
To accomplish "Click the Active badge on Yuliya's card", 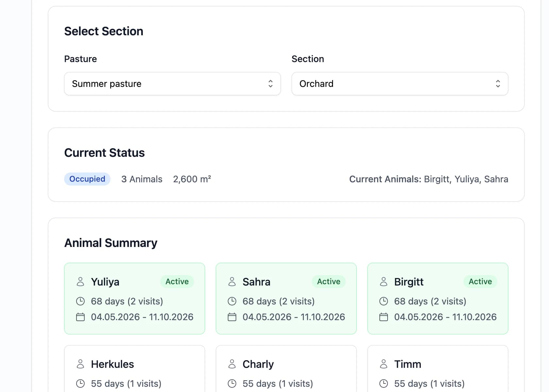I will coord(177,282).
